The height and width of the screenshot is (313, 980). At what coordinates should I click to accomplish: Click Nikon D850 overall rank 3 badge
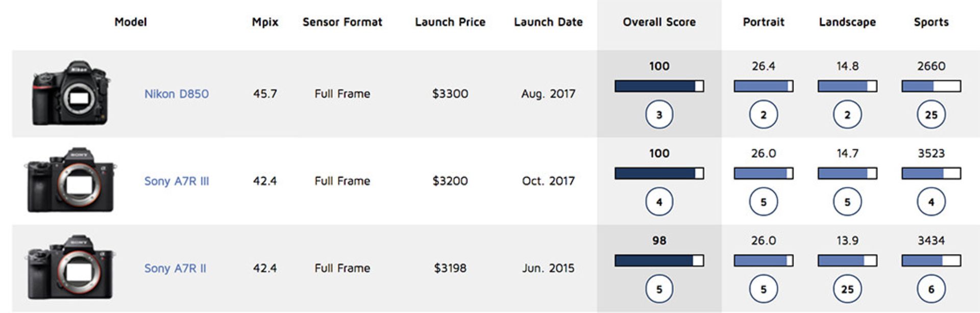click(659, 115)
